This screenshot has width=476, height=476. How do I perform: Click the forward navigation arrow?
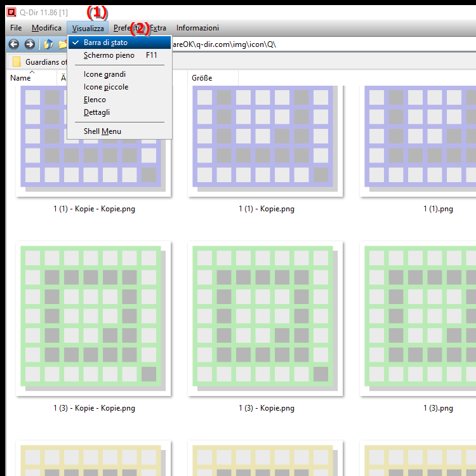point(29,44)
